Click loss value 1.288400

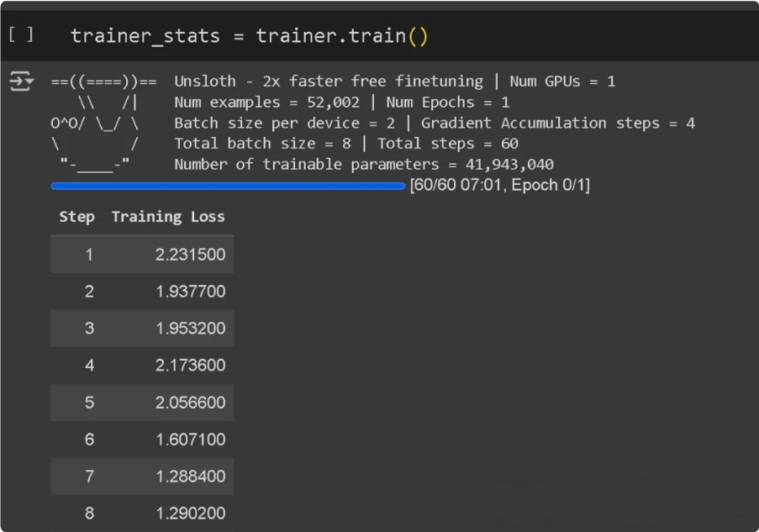190,476
